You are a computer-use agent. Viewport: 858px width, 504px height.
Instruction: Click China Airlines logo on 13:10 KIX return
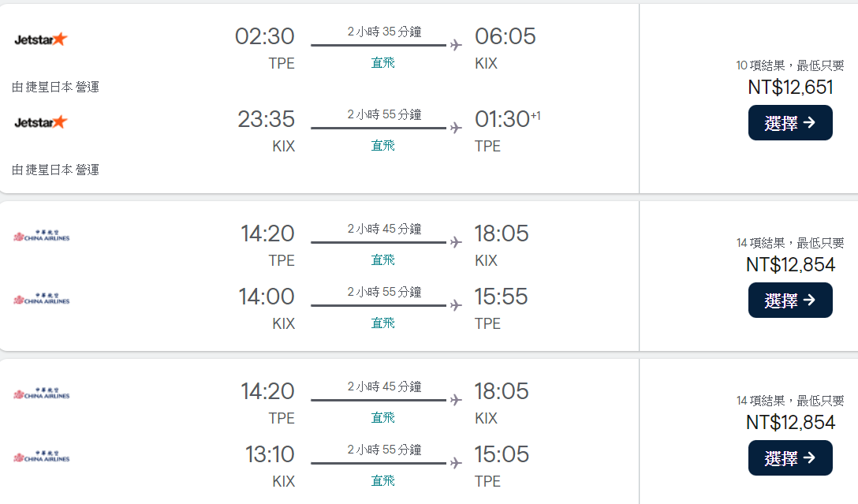click(42, 457)
